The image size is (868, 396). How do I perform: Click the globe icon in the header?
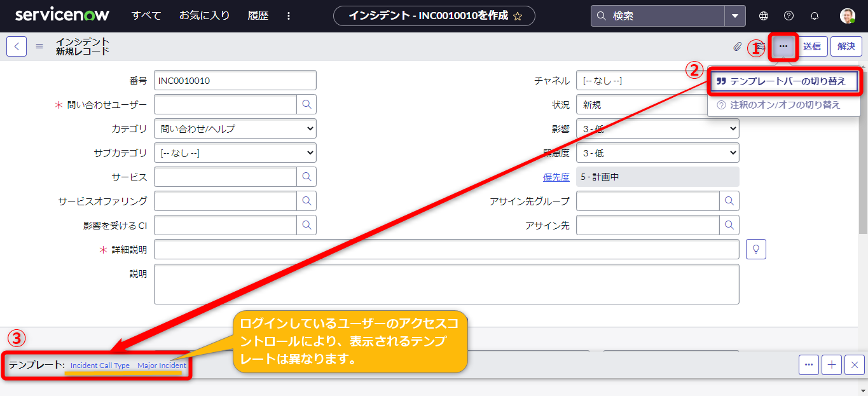(x=763, y=15)
